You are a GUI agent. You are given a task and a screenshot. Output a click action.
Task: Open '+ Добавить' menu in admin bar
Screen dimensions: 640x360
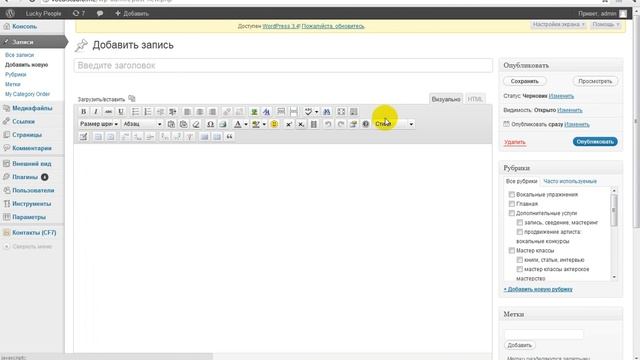pos(132,13)
